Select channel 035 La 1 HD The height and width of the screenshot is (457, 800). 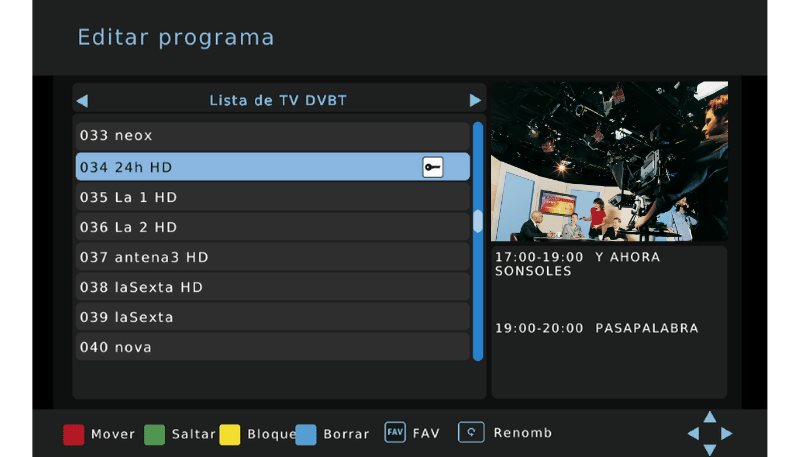272,197
